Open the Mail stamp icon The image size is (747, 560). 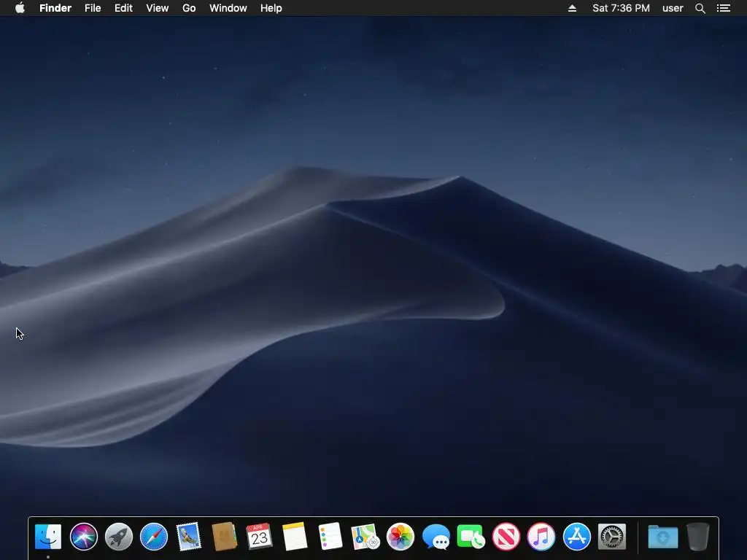coord(189,537)
